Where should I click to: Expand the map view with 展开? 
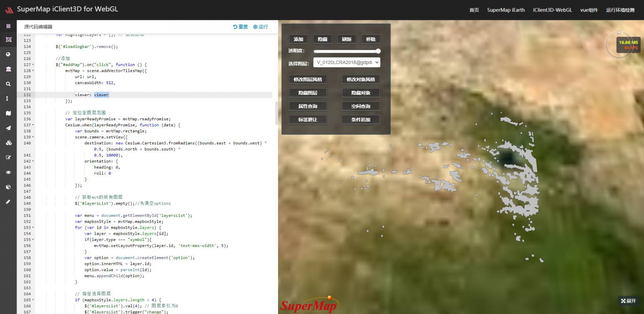628,301
